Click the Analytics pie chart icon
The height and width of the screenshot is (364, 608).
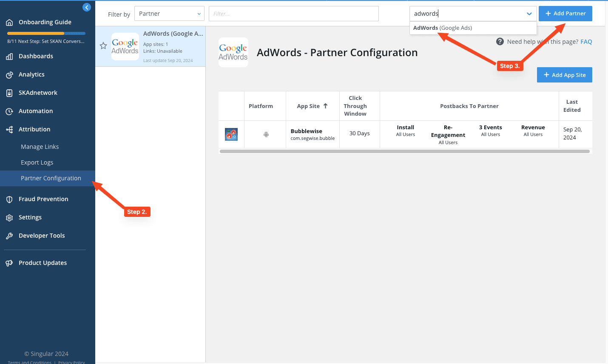point(9,75)
